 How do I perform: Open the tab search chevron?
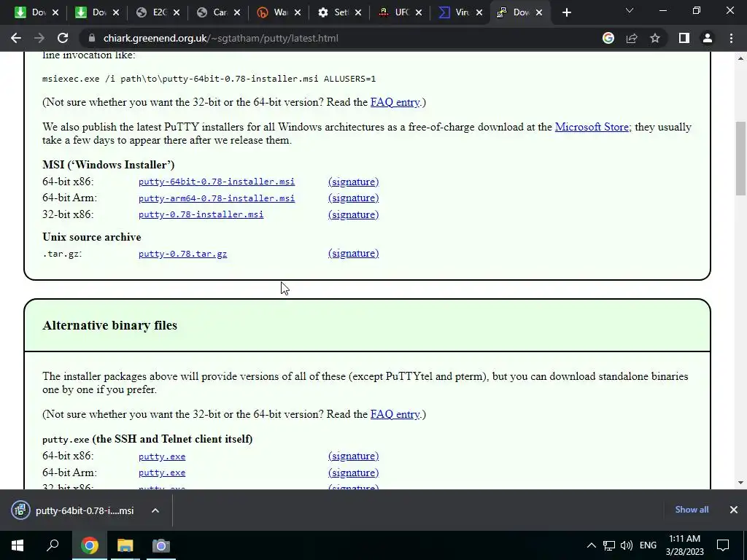(630, 10)
